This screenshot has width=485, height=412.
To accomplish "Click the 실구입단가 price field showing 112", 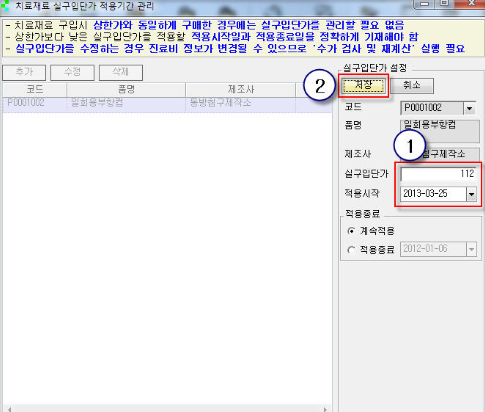I will click(438, 174).
